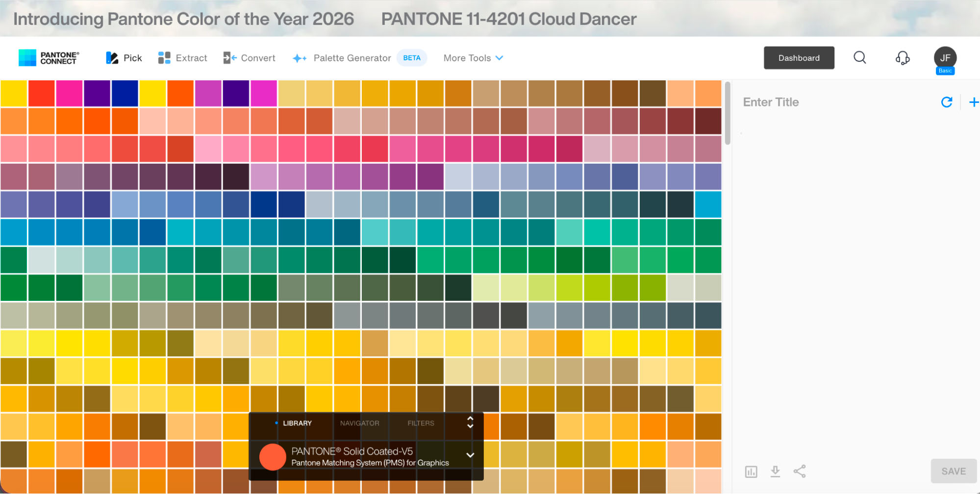Switch to the Navigator tab
This screenshot has width=980, height=494.
360,423
